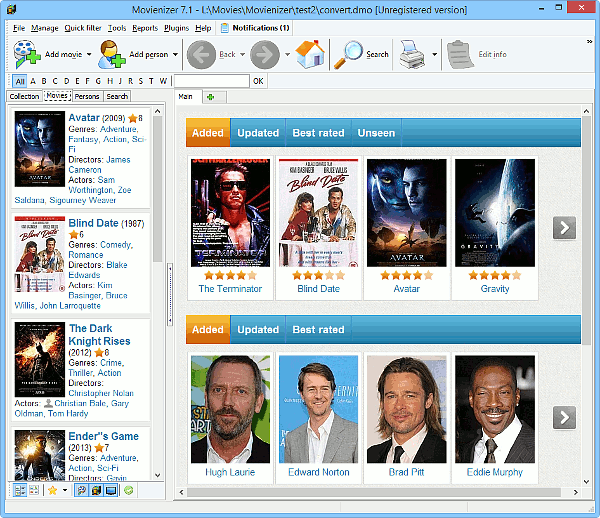Open the Hugh Laurie name link
This screenshot has height=518, width=600.
click(x=230, y=472)
